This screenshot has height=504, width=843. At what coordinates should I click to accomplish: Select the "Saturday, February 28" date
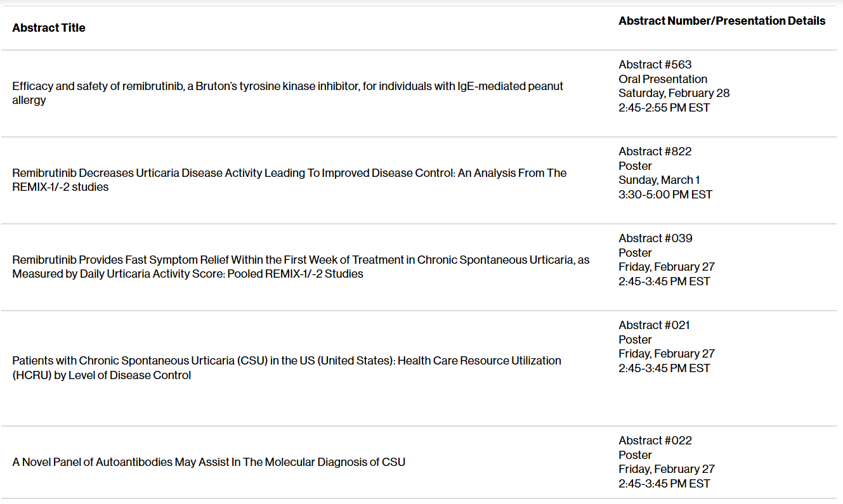[x=674, y=93]
